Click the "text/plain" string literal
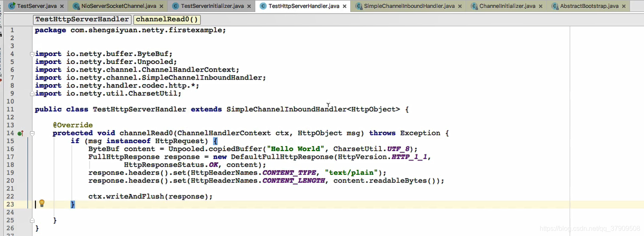 pyautogui.click(x=351, y=173)
